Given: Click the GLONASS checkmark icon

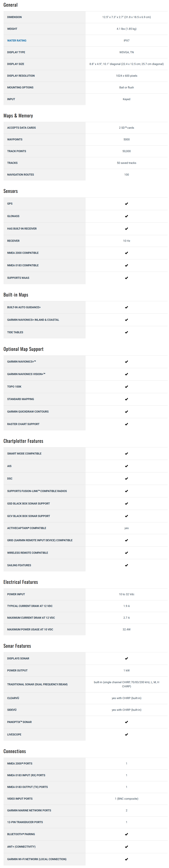Looking at the screenshot, I should click(126, 216).
